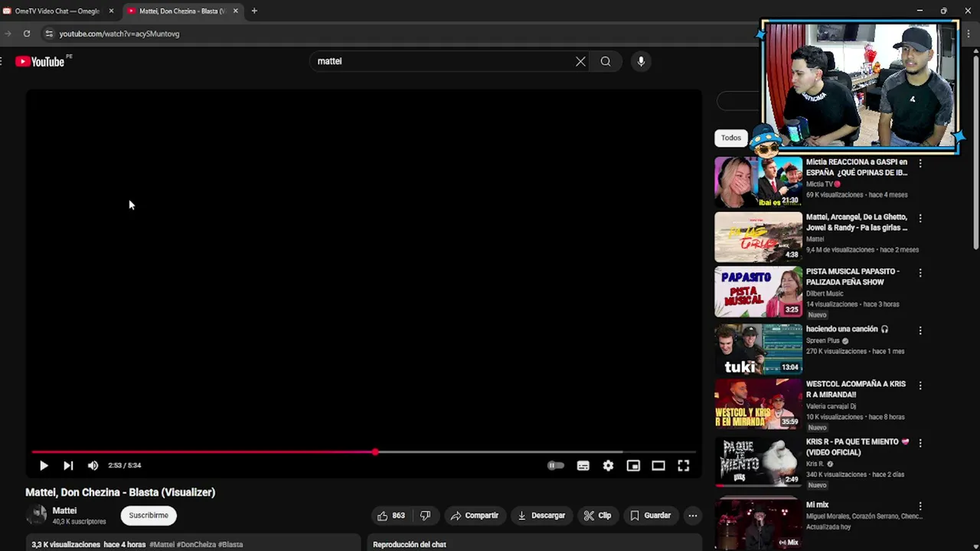Open Reproducción del chat panel
Viewport: 980px width, 551px height.
[410, 545]
